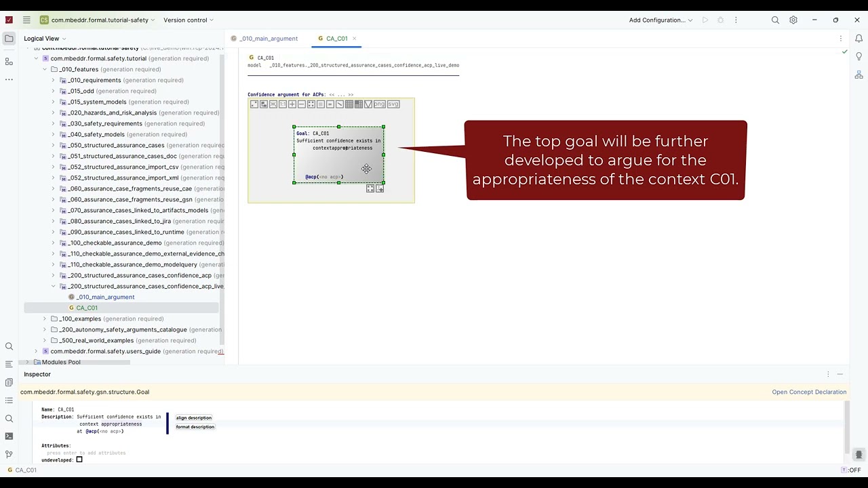Click the collapsed << ... >> section marker
Viewport: 868px width, 488px height.
(341, 94)
